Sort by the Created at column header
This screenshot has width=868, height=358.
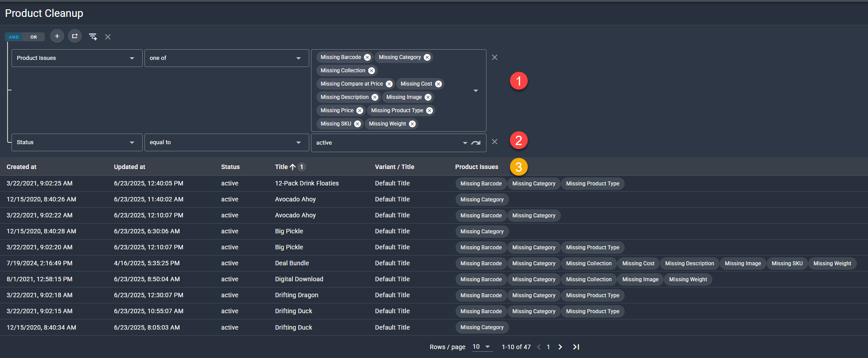click(21, 167)
